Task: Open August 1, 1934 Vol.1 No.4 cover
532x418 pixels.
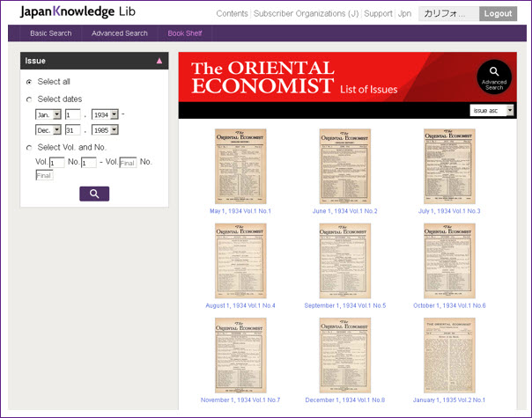Action: 240,260
